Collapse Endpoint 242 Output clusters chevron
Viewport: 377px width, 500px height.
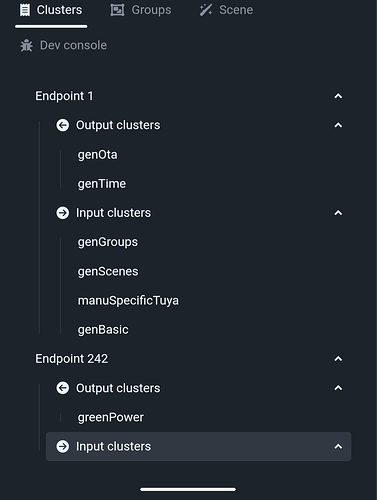coord(338,388)
